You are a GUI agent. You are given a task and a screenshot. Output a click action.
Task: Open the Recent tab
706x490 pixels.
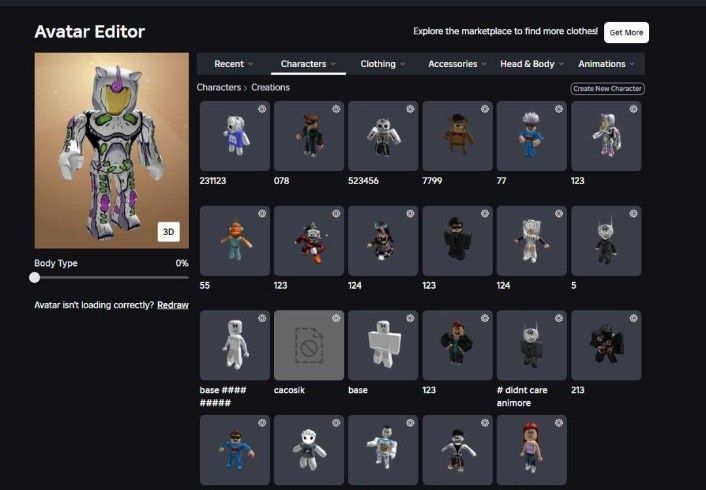click(x=229, y=64)
